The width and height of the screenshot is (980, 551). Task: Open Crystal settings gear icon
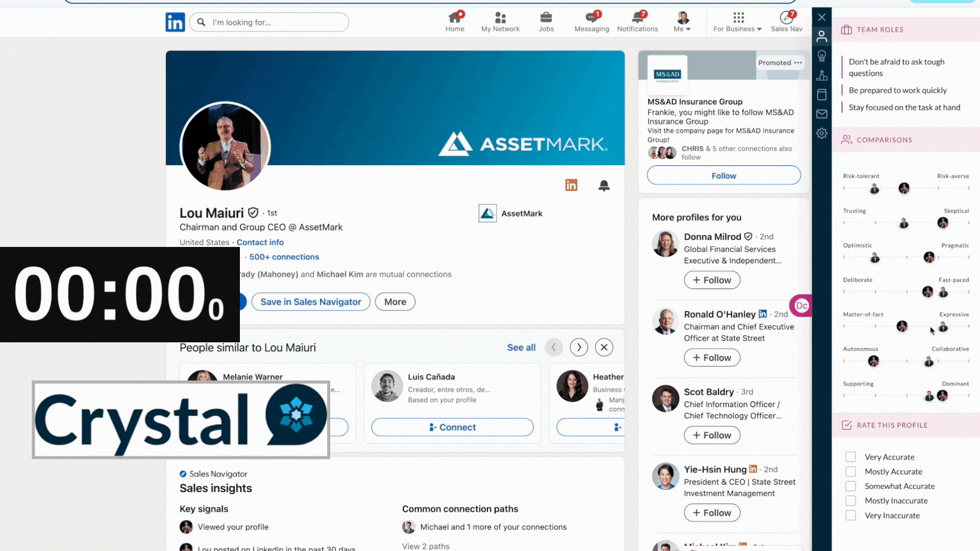point(822,134)
